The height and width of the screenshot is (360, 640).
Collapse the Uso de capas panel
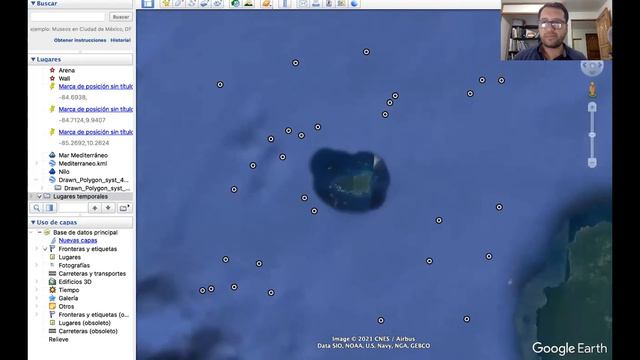(x=33, y=222)
